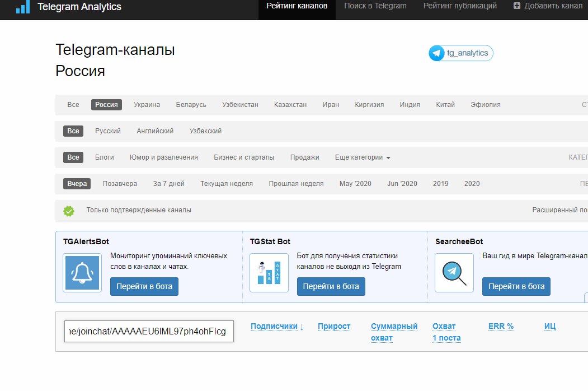
Task: Select the Jun '2020 period
Action: [402, 184]
